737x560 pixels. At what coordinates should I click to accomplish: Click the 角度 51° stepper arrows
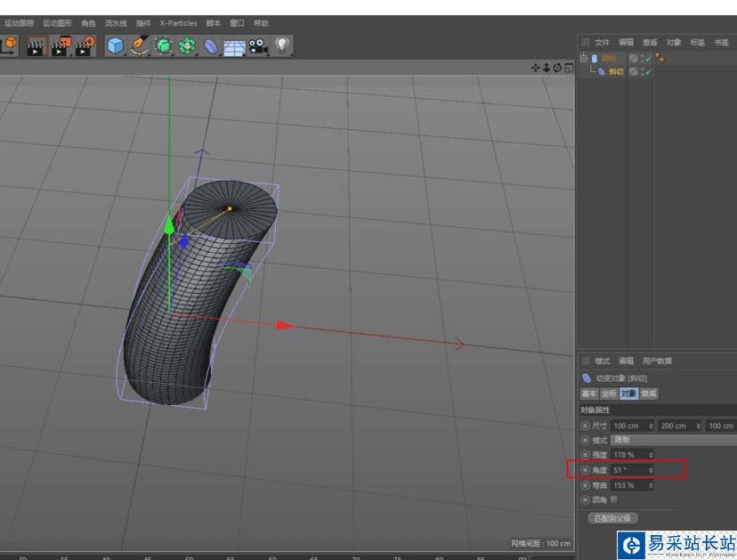click(x=651, y=470)
